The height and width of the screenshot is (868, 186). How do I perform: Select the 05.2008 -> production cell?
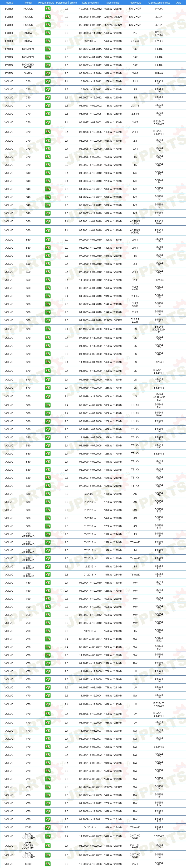(x=90, y=518)
